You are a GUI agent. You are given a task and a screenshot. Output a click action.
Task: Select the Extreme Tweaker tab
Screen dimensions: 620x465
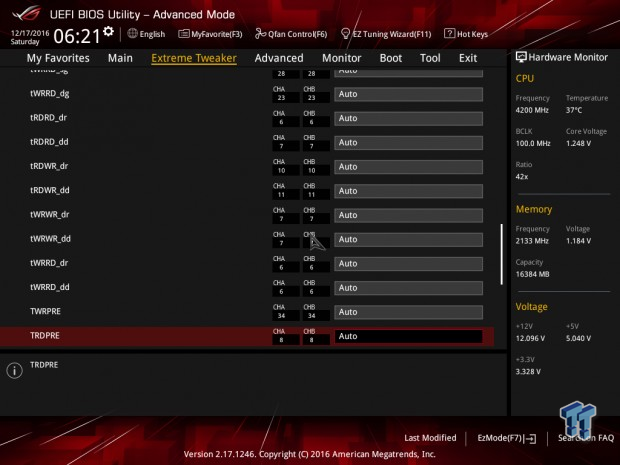(194, 58)
